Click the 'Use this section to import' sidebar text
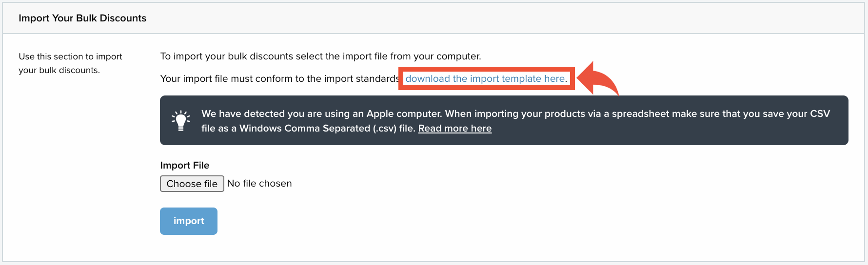The height and width of the screenshot is (265, 868). tap(71, 57)
